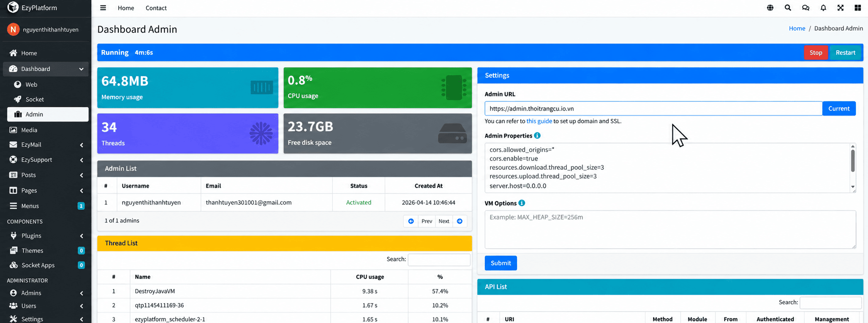The height and width of the screenshot is (323, 868).
Task: Expand the Posts sidebar menu
Action: click(46, 175)
